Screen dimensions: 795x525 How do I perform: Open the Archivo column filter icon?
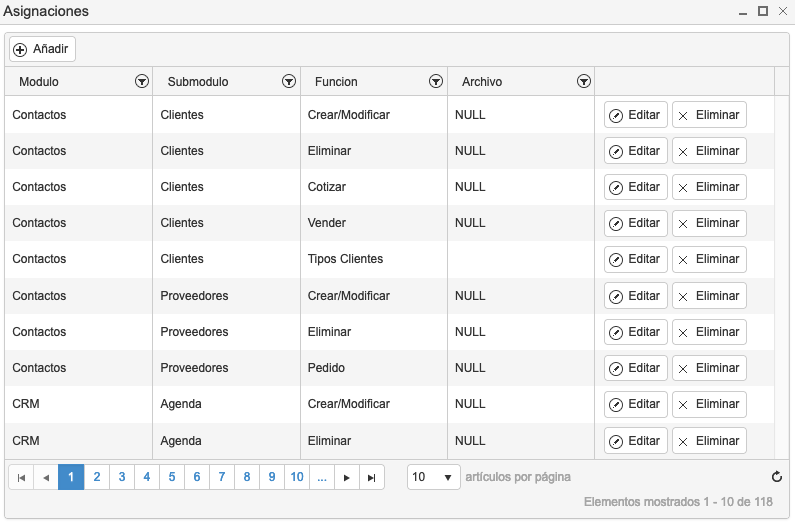click(x=584, y=81)
